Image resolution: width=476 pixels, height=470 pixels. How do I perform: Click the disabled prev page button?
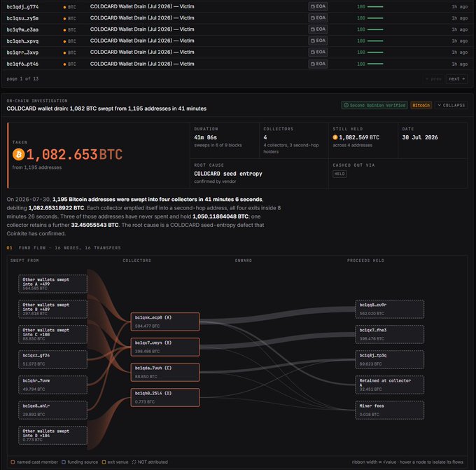433,78
